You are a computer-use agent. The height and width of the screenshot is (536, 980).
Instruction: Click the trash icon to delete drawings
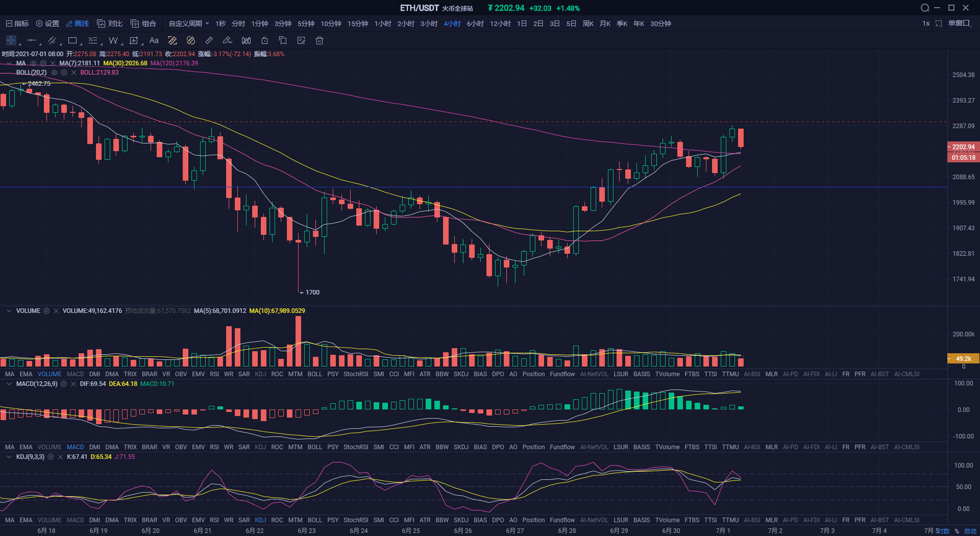(319, 41)
